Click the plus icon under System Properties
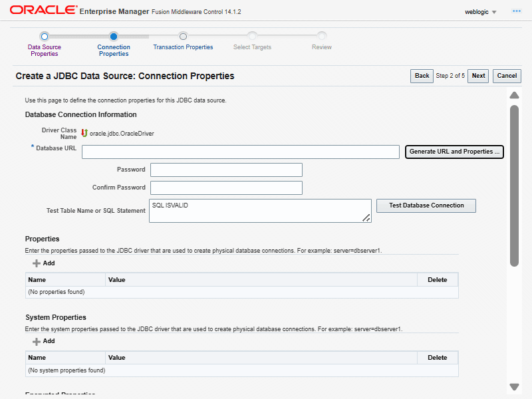 pos(37,341)
